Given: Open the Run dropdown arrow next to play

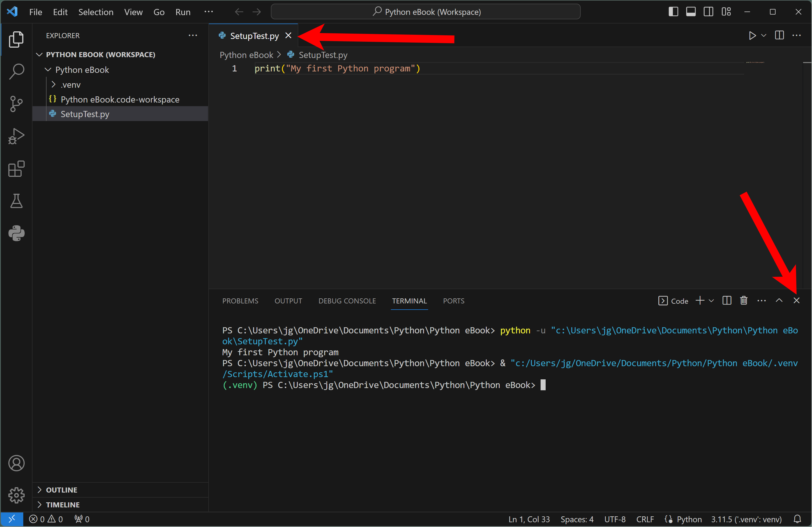Looking at the screenshot, I should pos(764,36).
